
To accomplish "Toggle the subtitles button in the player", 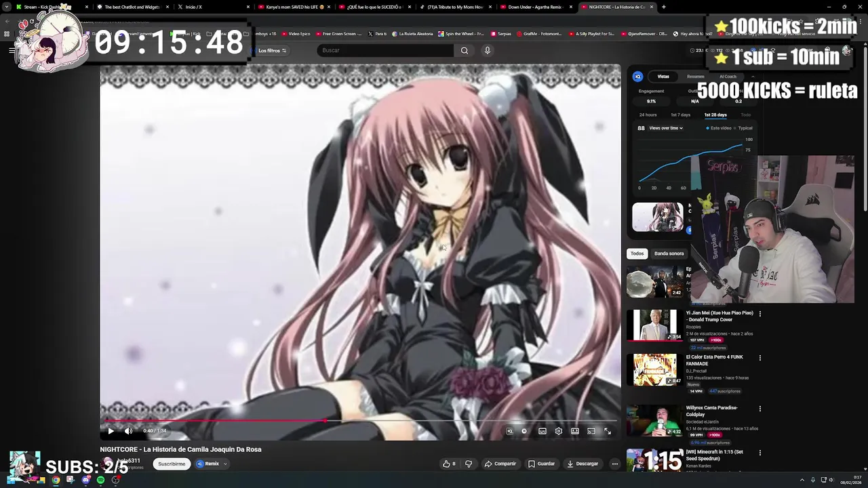I will [542, 431].
